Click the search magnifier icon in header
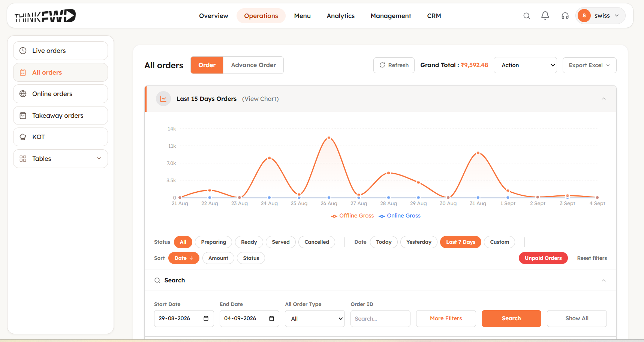The height and width of the screenshot is (342, 644). pos(527,16)
